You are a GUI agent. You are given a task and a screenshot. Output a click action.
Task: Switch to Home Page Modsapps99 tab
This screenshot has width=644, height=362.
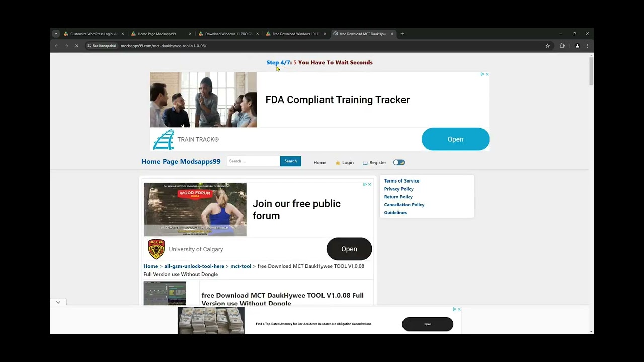click(156, 34)
